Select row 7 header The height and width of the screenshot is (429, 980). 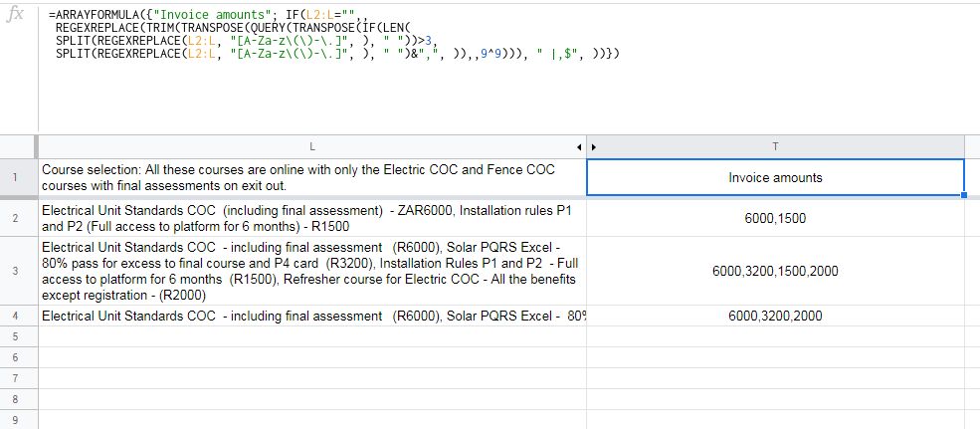19,378
